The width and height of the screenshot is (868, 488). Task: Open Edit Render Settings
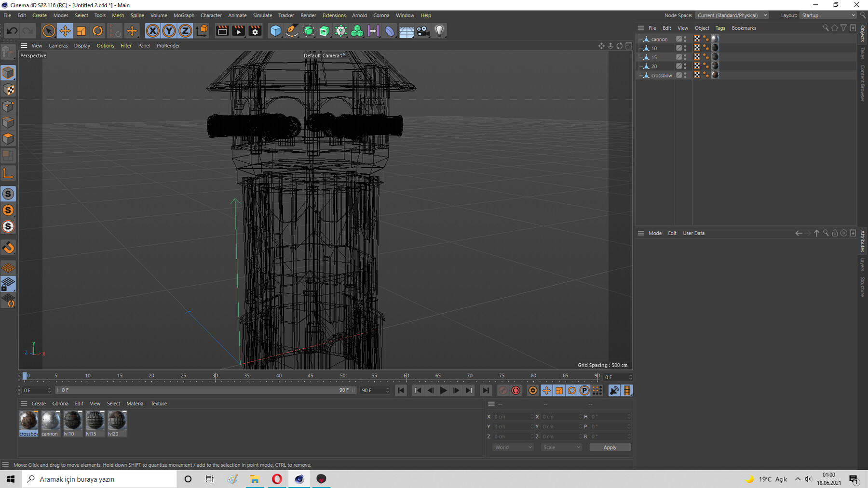coord(255,31)
